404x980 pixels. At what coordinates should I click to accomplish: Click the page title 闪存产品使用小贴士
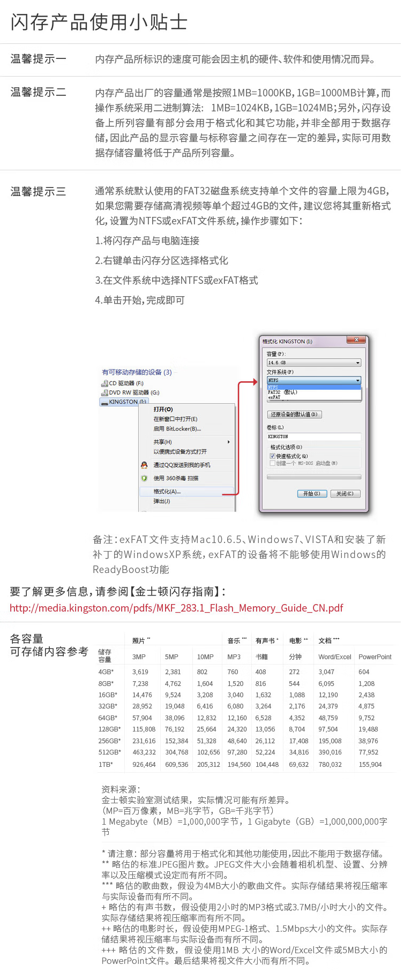pyautogui.click(x=99, y=22)
